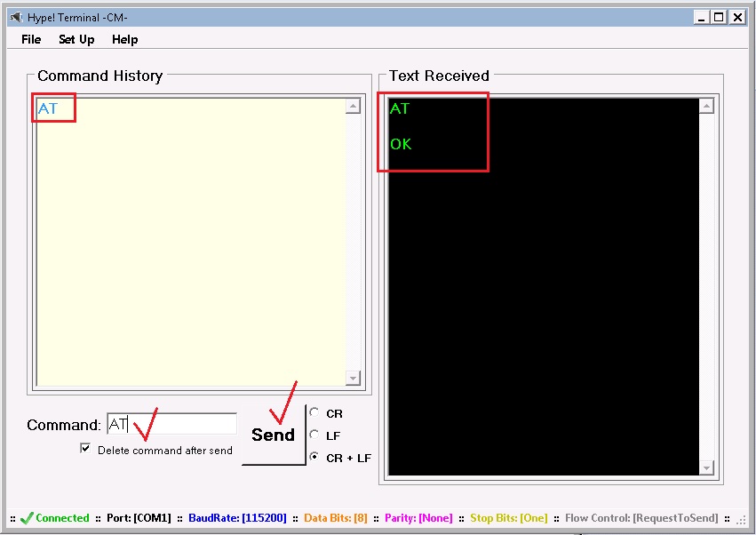
Task: Click Command History scrollbar down arrow
Action: [x=354, y=379]
